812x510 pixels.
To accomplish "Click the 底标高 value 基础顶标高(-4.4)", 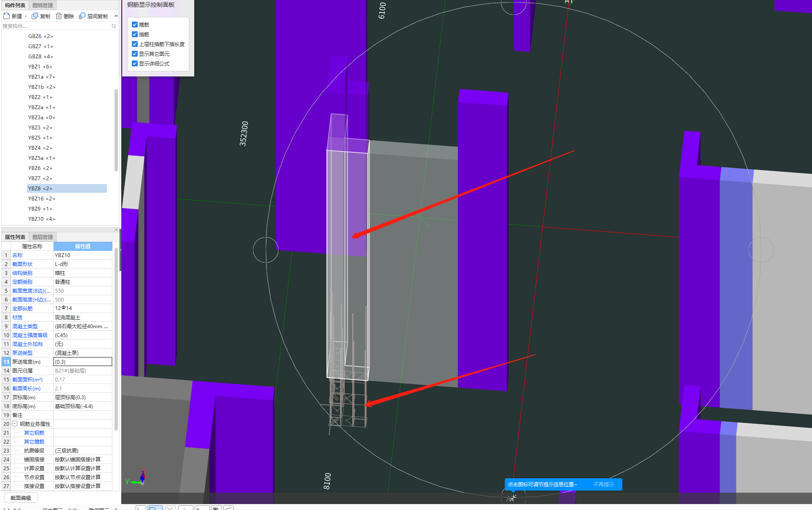I will (83, 406).
